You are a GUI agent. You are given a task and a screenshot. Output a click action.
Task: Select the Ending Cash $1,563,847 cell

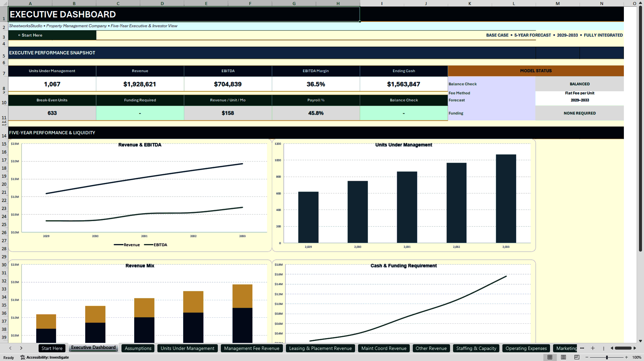click(404, 84)
